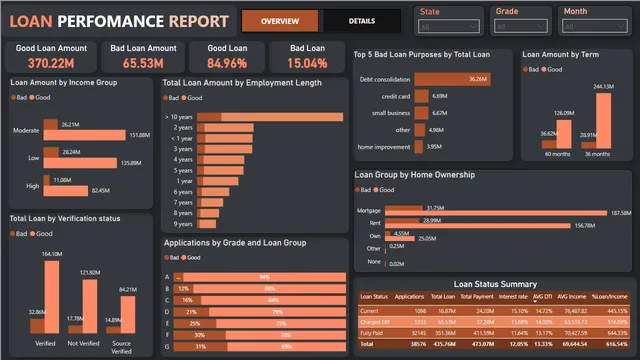640x360 pixels.
Task: Click total payment value 473.07M
Action: coord(483,344)
